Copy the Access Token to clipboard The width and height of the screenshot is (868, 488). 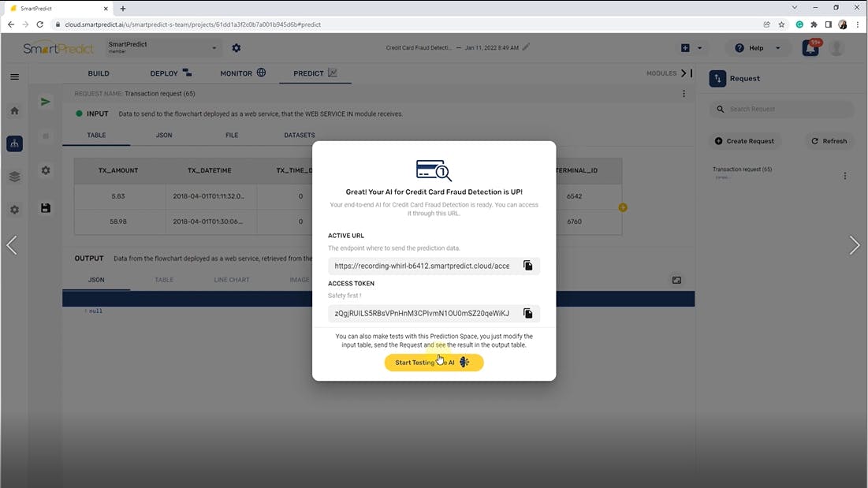pyautogui.click(x=527, y=313)
